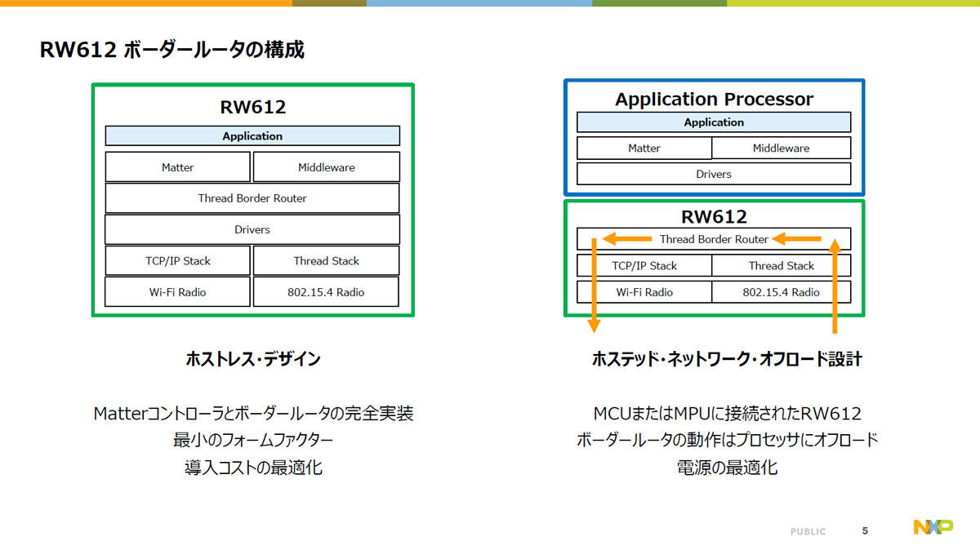Click the slide page number 5

pyautogui.click(x=865, y=531)
